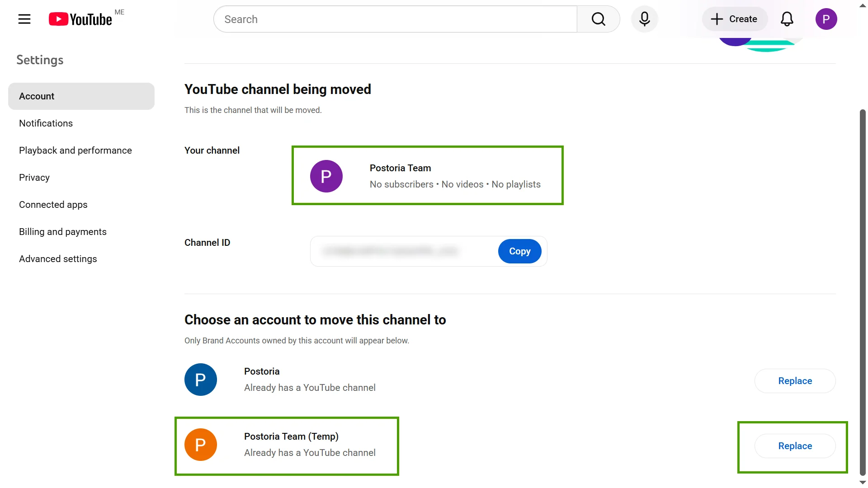868x488 pixels.
Task: Select the Postoria Team channel avatar
Action: tap(326, 176)
